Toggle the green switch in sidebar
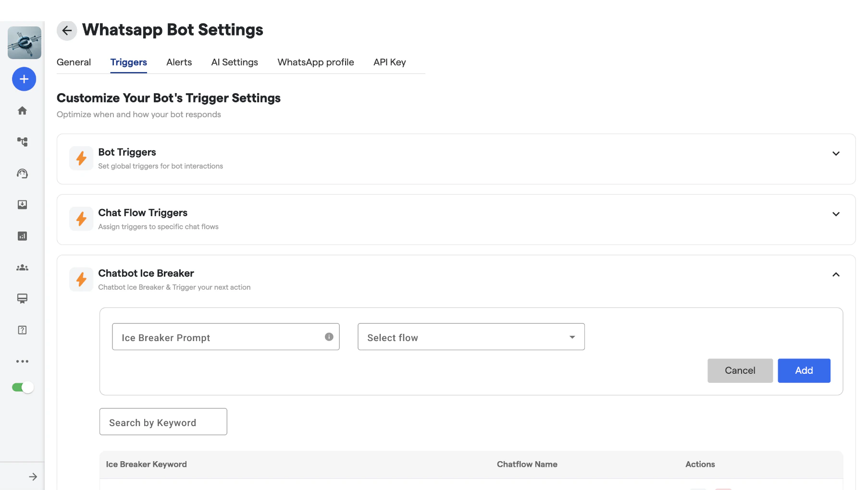The height and width of the screenshot is (490, 868). pyautogui.click(x=23, y=387)
